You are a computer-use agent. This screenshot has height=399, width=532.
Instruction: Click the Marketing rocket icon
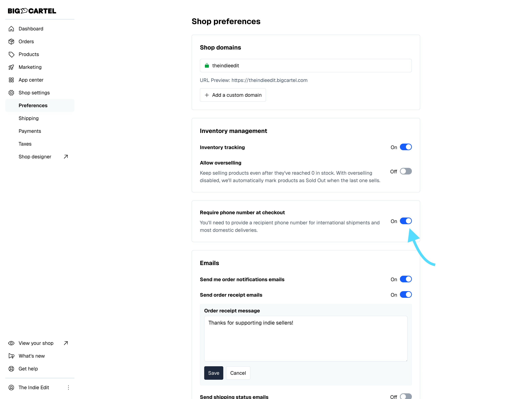point(11,67)
